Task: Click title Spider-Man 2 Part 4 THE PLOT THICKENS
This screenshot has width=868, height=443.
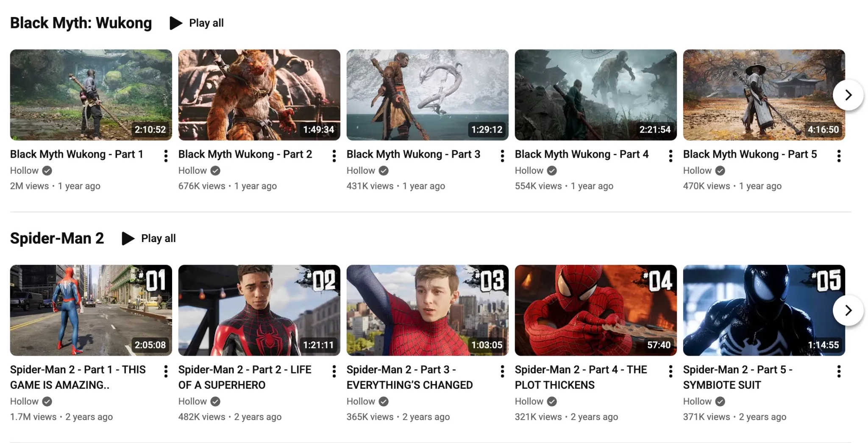Action: coord(581,377)
